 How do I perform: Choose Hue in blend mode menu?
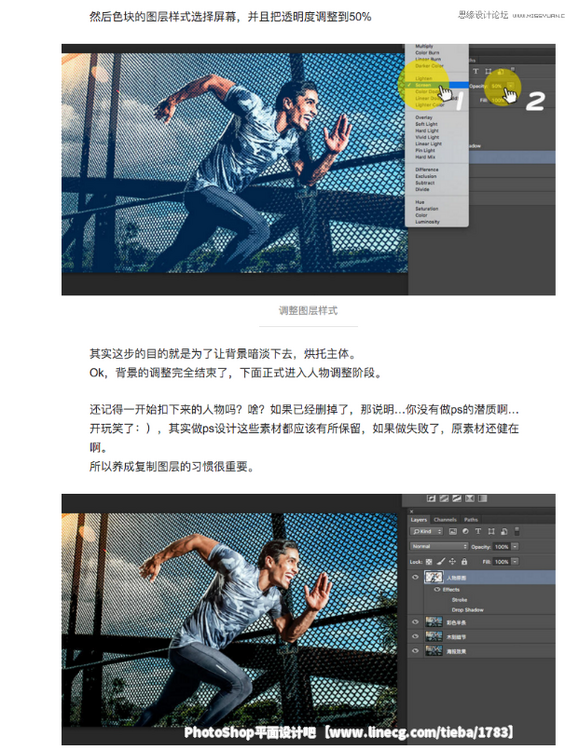437,202
